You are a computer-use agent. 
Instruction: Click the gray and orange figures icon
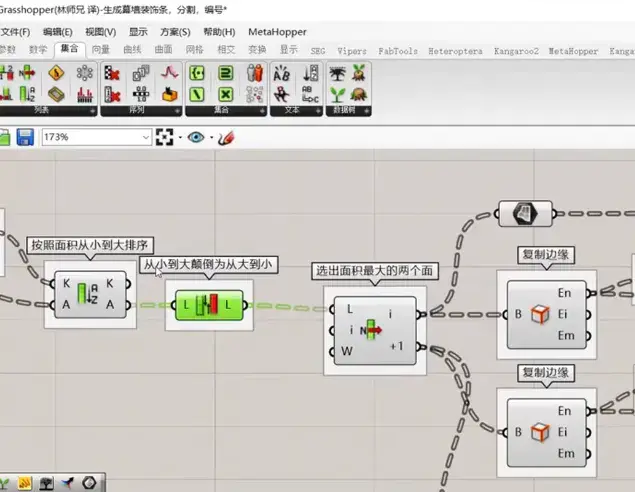[255, 73]
